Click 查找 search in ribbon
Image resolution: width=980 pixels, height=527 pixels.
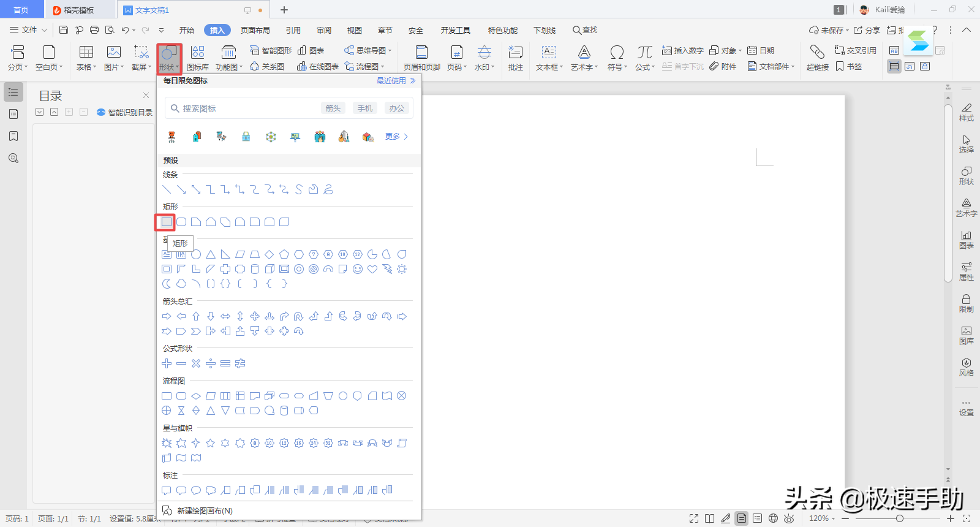[585, 30]
